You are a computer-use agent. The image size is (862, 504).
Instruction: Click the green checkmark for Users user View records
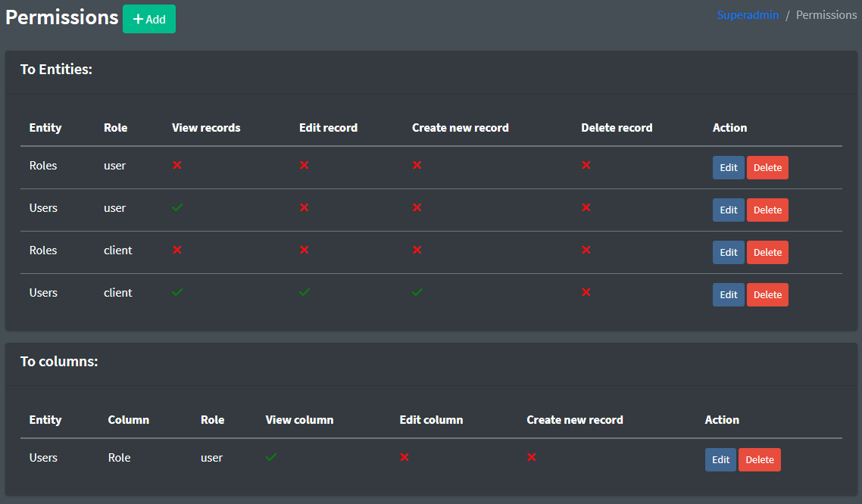click(x=176, y=207)
